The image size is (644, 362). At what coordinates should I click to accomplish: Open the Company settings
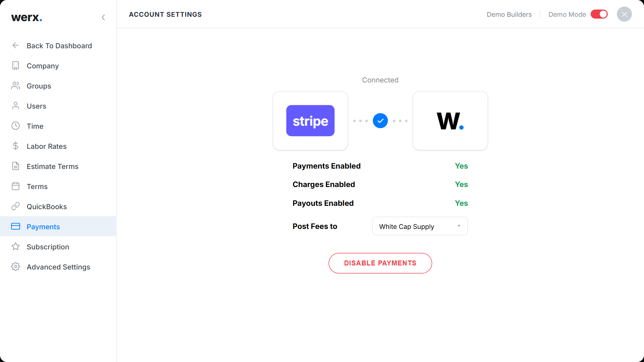point(58,66)
